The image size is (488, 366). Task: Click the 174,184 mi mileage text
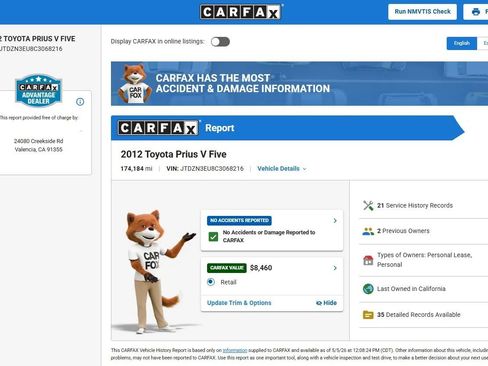point(136,169)
